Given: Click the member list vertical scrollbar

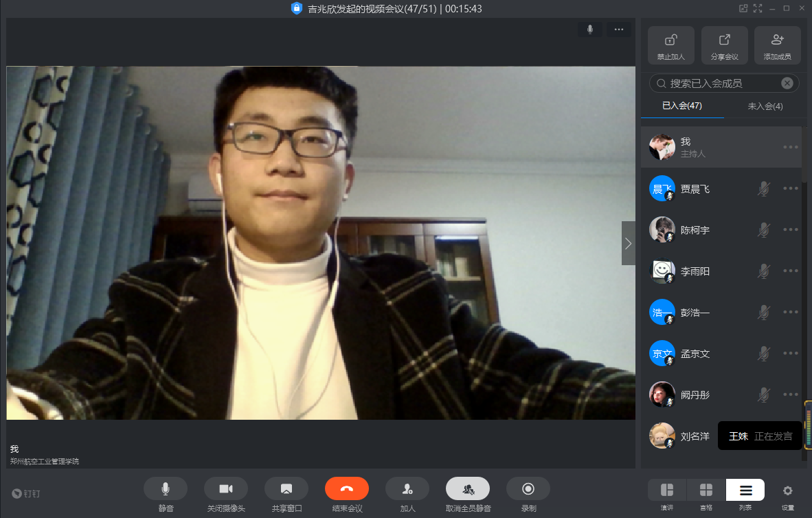Looking at the screenshot, I should pos(804,275).
